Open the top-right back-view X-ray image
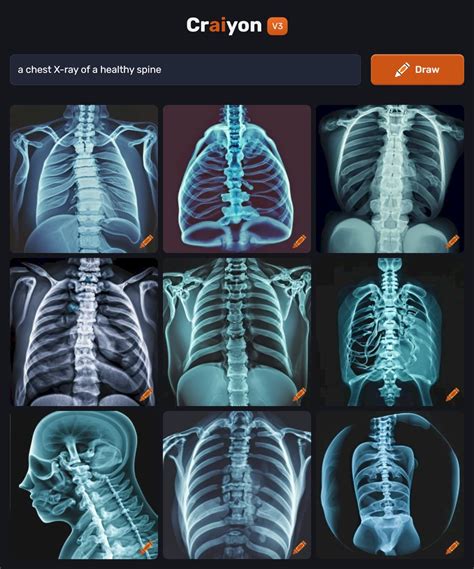The height and width of the screenshot is (569, 474). pos(390,179)
